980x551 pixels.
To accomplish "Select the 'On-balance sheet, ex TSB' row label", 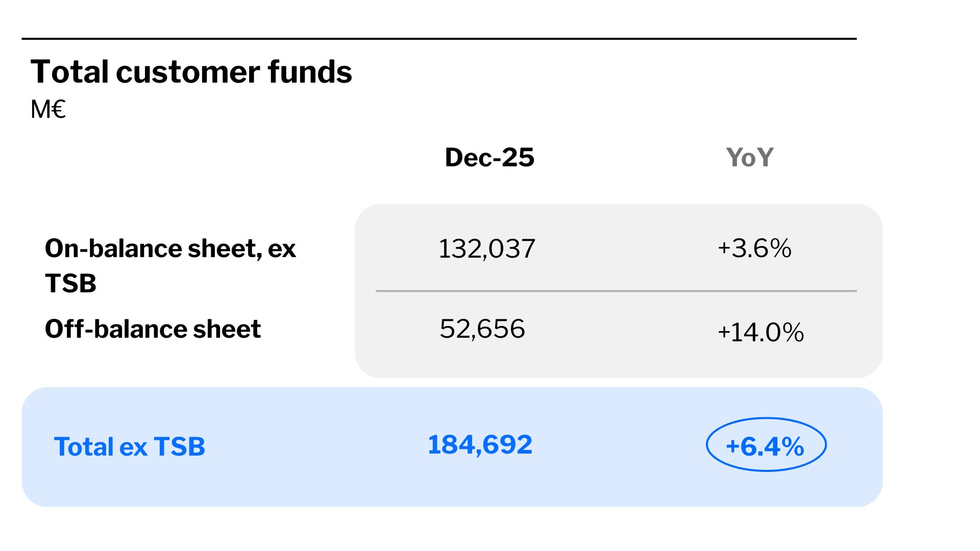I will [170, 248].
